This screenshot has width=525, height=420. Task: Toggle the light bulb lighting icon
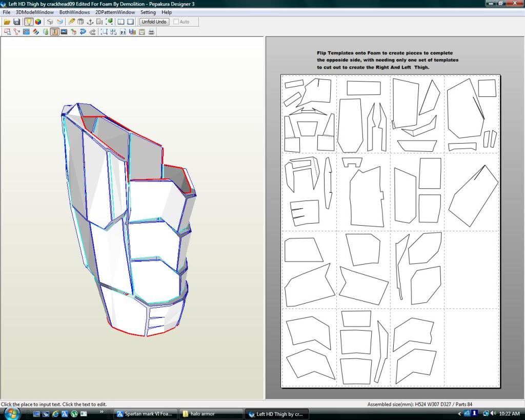pyautogui.click(x=28, y=22)
